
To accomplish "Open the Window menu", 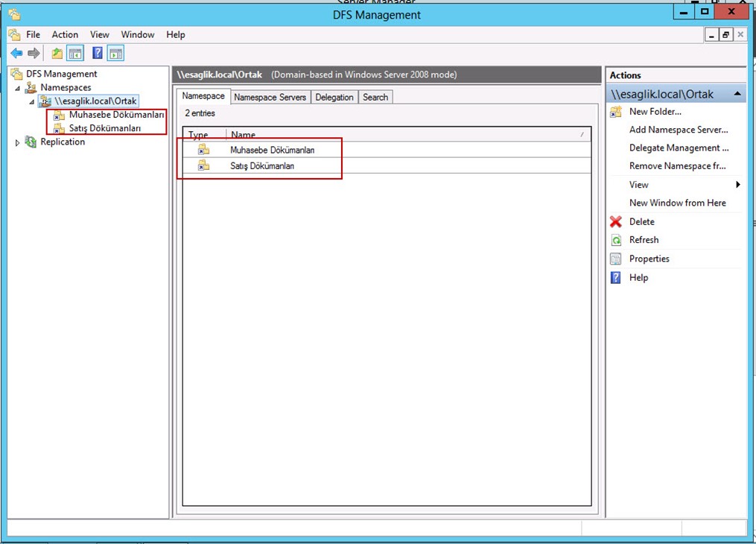I will pos(137,35).
